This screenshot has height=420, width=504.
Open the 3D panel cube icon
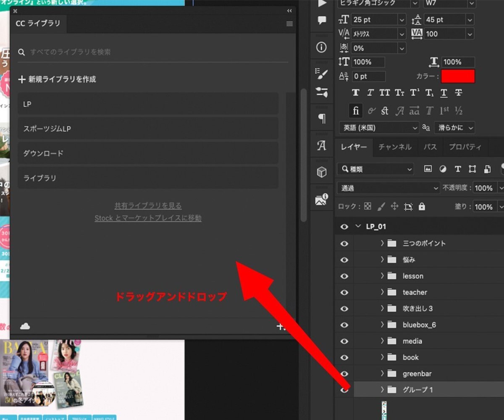321,172
